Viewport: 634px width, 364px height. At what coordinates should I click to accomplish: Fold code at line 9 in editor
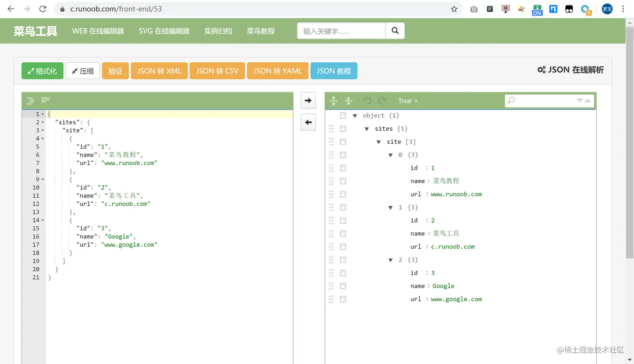pos(42,179)
